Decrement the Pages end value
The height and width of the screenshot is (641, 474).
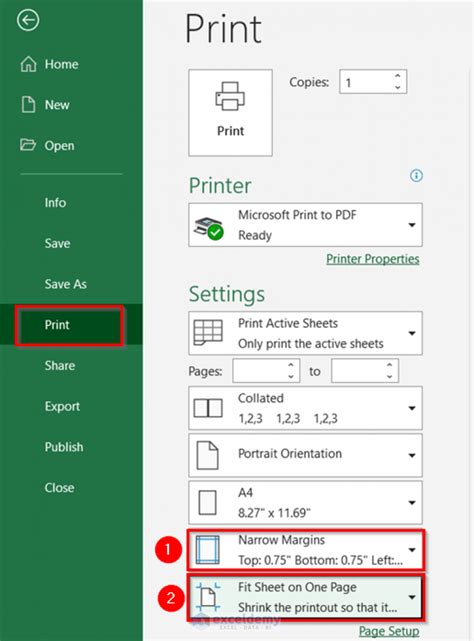pos(390,377)
